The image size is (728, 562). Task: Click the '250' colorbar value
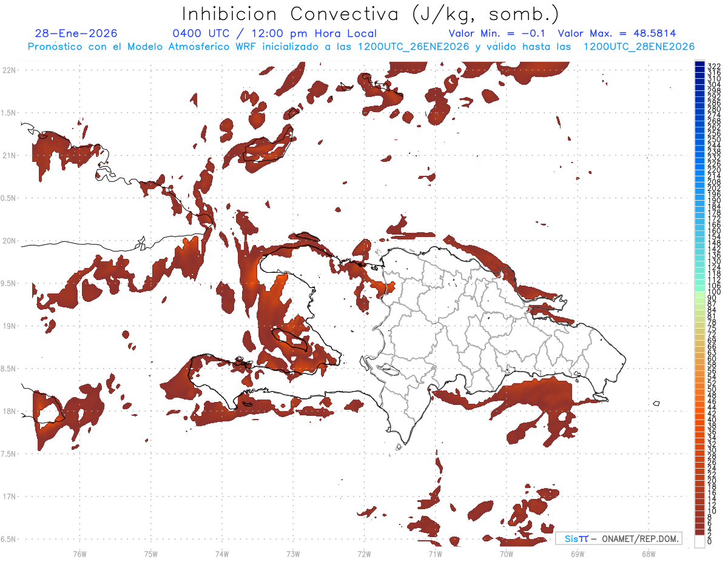point(713,139)
